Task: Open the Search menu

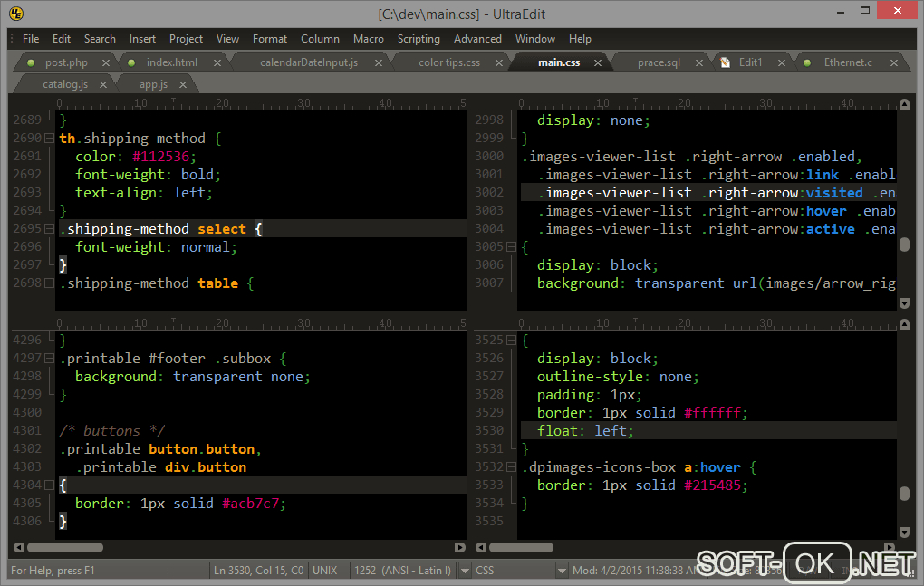Action: [x=100, y=39]
